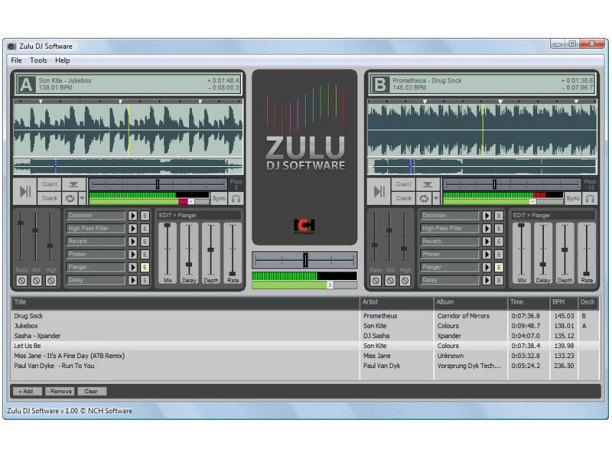This screenshot has height=459, width=612.
Task: Click Deck B bottom Cue play button
Action: pos(403,198)
